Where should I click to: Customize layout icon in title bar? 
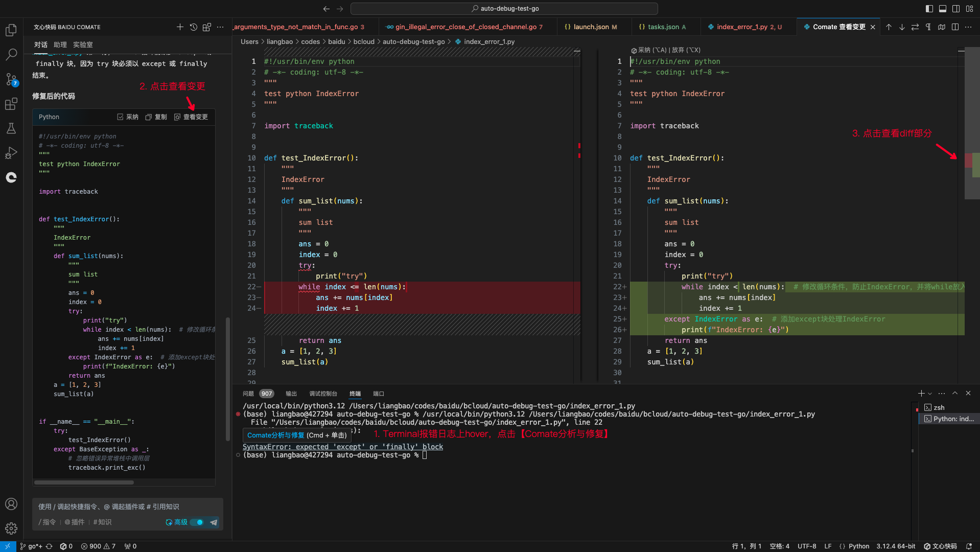969,9
